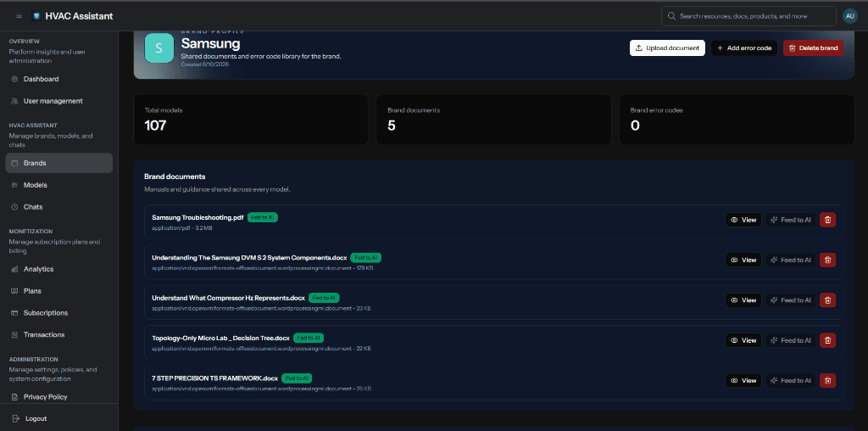The width and height of the screenshot is (868, 431).
Task: Open Subscriptions in the sidebar
Action: pyautogui.click(x=59, y=313)
